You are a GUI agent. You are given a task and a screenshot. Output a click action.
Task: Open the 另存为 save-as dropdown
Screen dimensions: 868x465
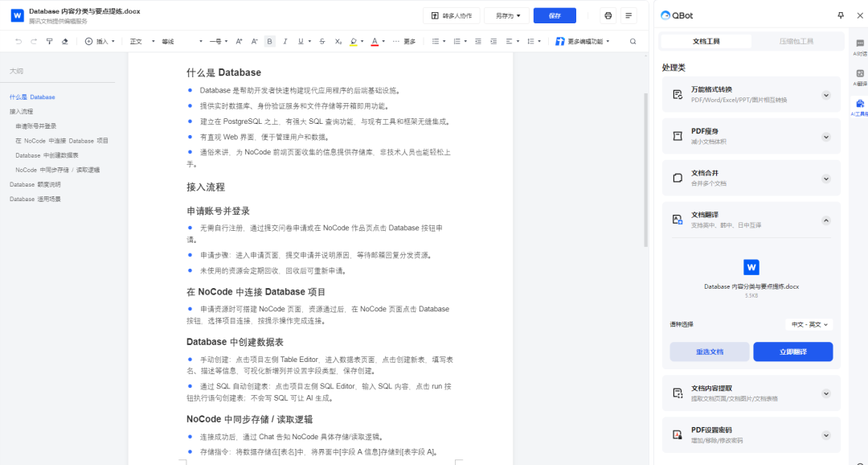pyautogui.click(x=506, y=15)
